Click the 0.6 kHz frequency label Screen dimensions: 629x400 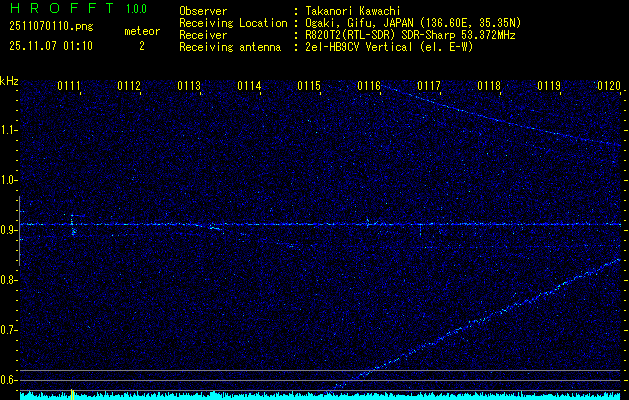pos(8,380)
